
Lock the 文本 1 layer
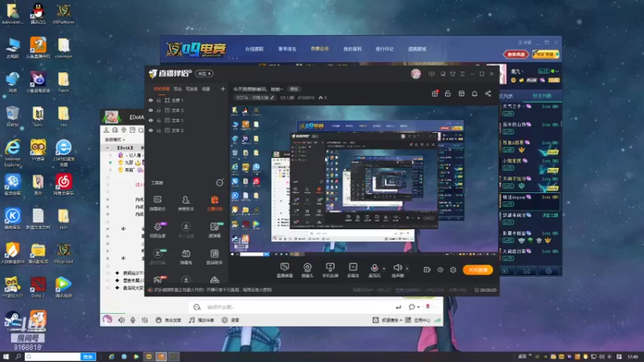pos(159,120)
